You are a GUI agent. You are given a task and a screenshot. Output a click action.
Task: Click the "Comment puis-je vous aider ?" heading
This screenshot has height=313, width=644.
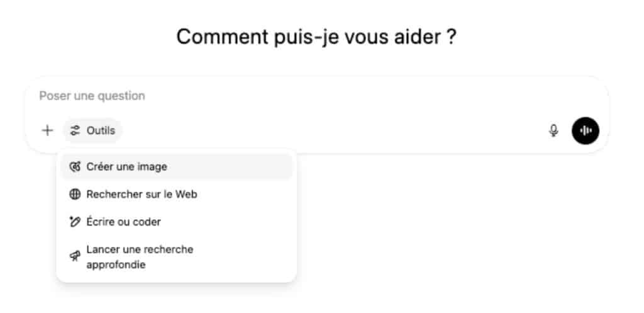(316, 37)
